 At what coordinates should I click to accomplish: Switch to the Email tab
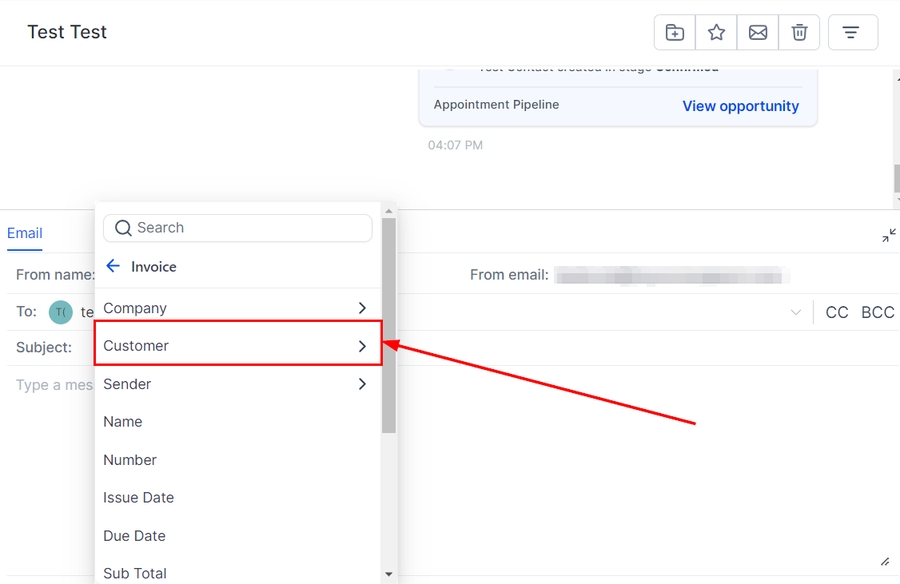coord(25,233)
